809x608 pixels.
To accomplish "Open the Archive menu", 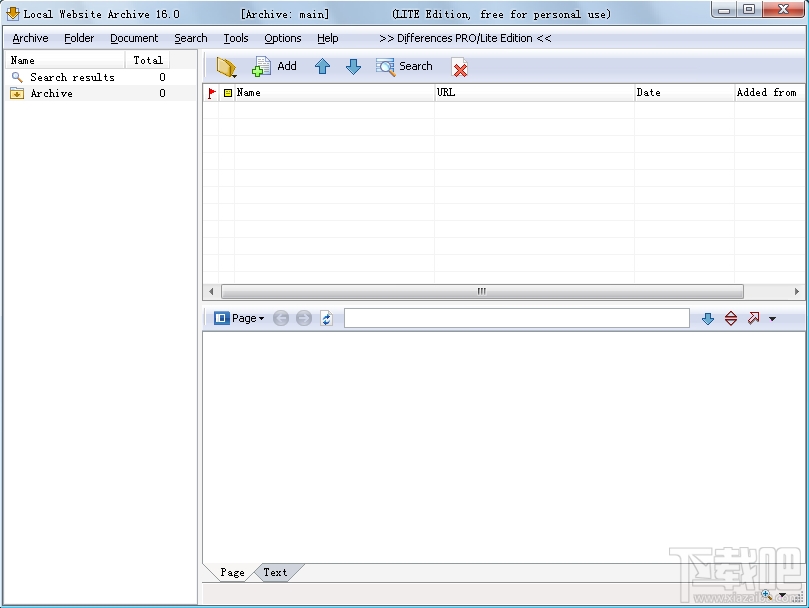I will 30,38.
